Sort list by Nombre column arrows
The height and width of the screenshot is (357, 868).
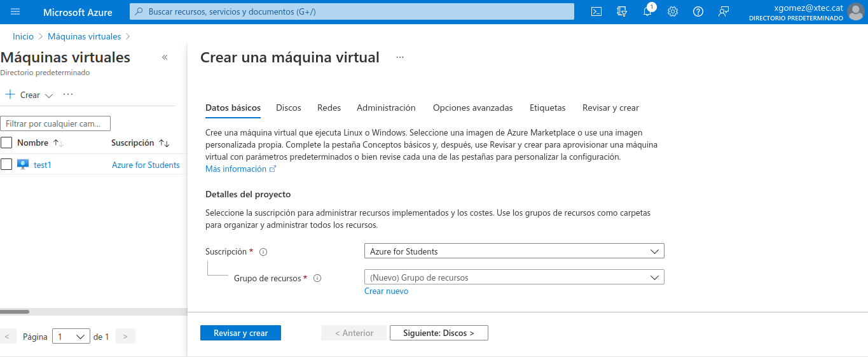59,143
